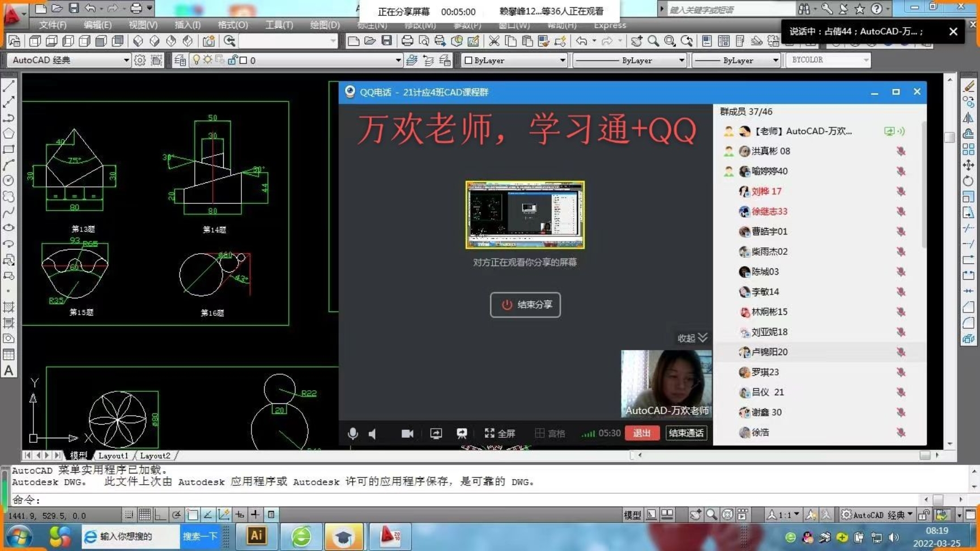
Task: Select the Array modify tool
Action: click(x=969, y=150)
